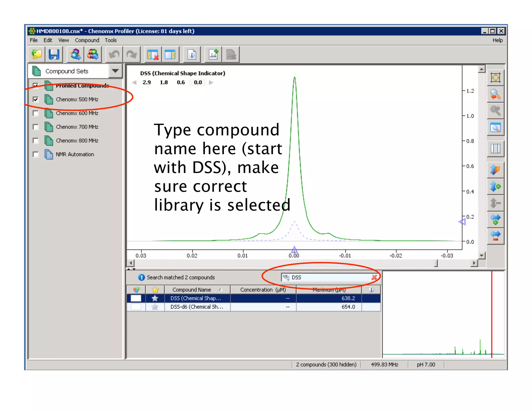
Task: Select the 0.0 ppm cluster
Action: 198,82
